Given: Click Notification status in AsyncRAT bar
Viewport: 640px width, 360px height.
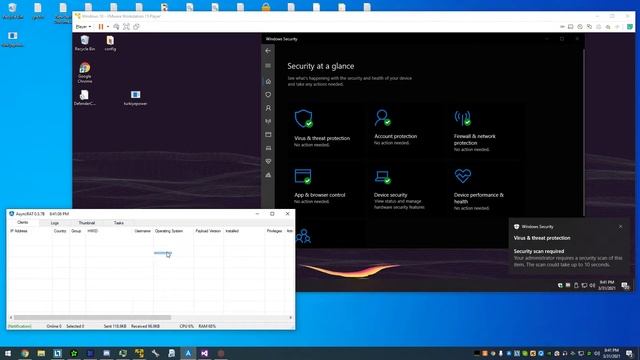Looking at the screenshot, I should click(x=20, y=326).
